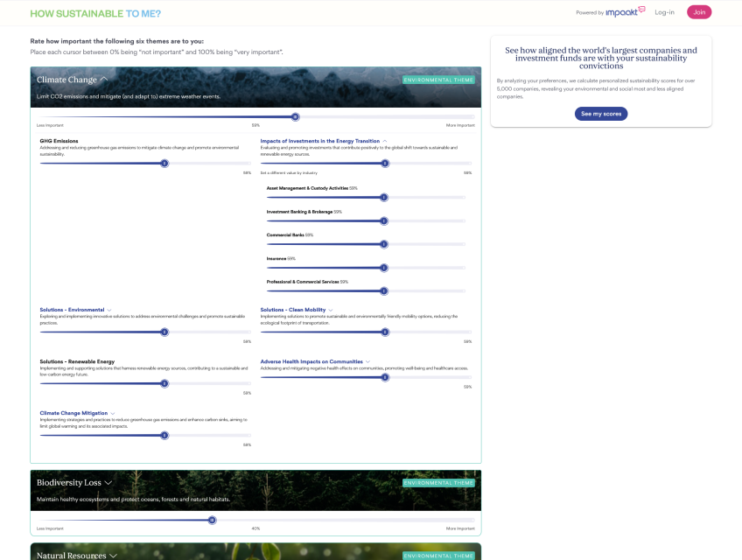Expand Climate Change Mitigation chevron
This screenshot has width=742, height=560.
(x=113, y=413)
